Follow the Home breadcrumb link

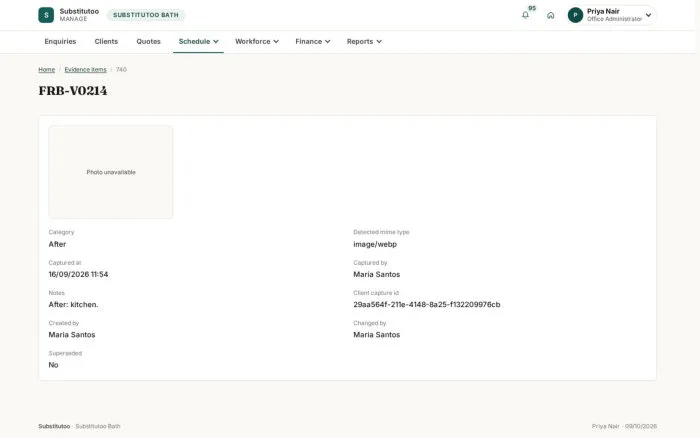46,70
